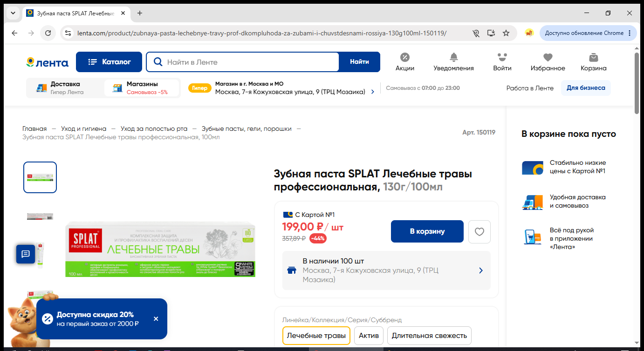The width and height of the screenshot is (644, 351).
Task: Click the page vertical scrollbar
Action: [x=637, y=83]
